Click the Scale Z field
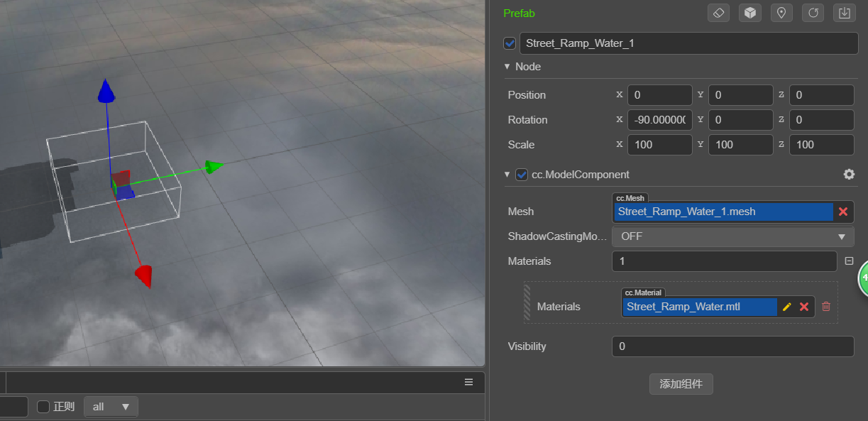868x421 pixels. click(821, 145)
